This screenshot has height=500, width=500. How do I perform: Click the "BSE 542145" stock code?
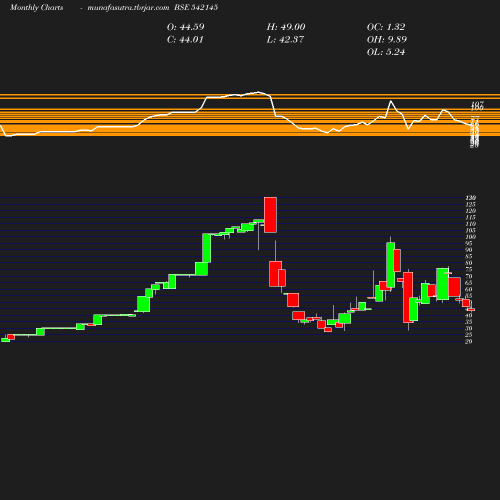196,7
